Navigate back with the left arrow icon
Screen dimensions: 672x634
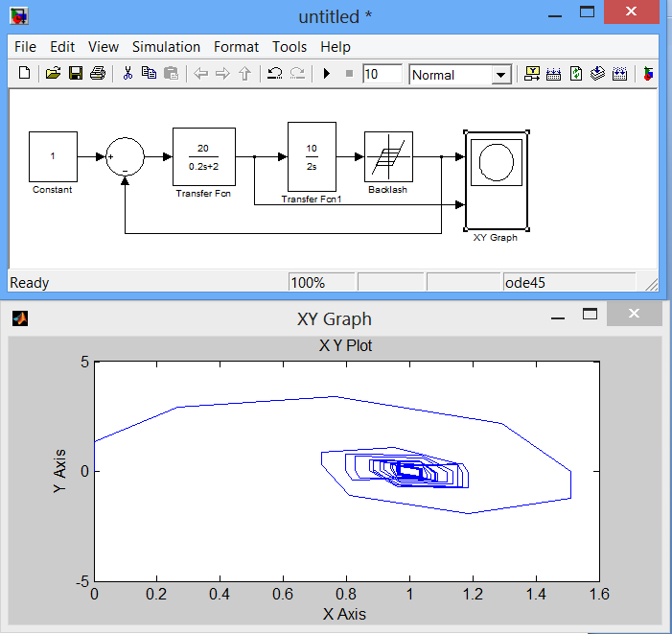(x=200, y=74)
